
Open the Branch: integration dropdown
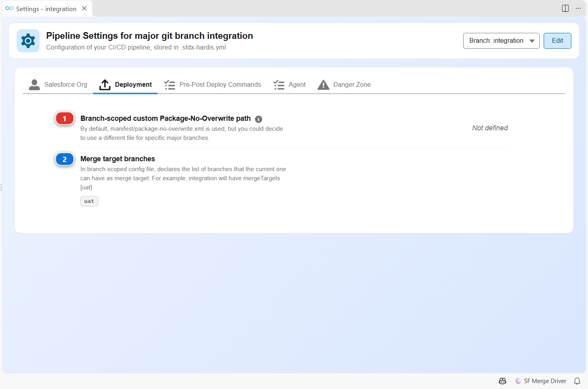click(501, 41)
